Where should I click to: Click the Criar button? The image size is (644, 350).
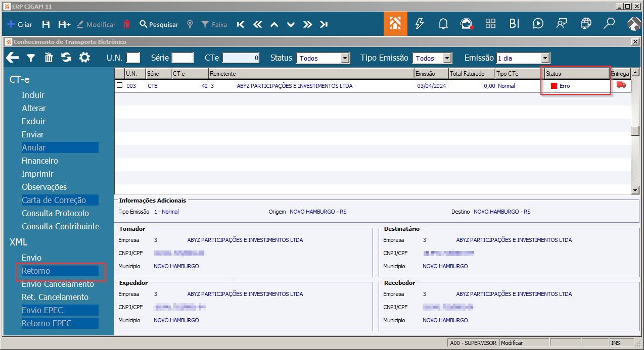coord(20,24)
